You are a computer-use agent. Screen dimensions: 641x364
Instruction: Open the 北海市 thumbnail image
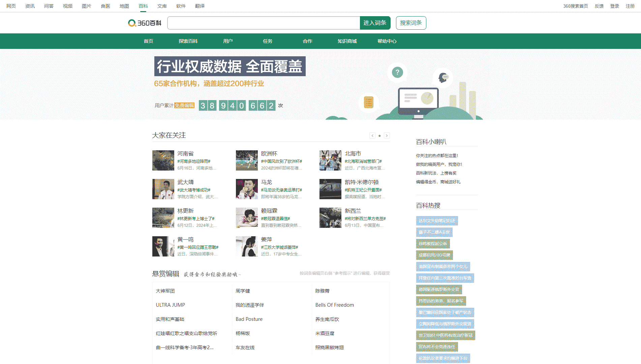(330, 160)
